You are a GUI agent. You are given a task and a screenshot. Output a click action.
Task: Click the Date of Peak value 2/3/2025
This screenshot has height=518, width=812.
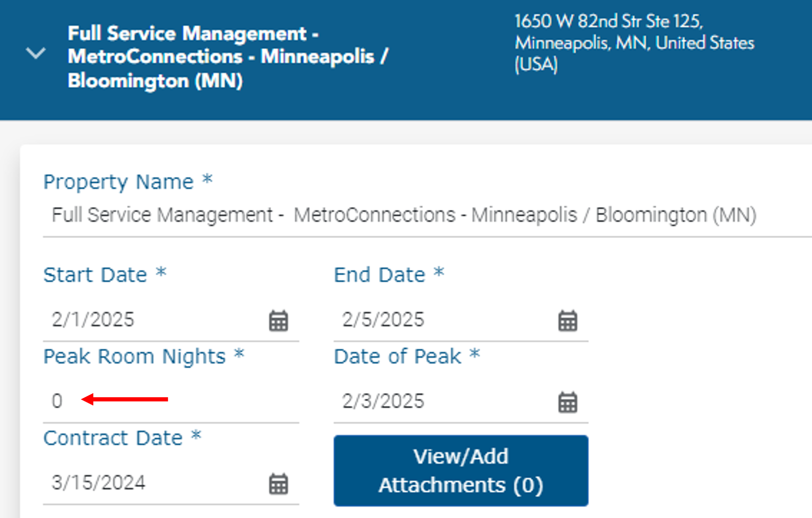click(382, 401)
